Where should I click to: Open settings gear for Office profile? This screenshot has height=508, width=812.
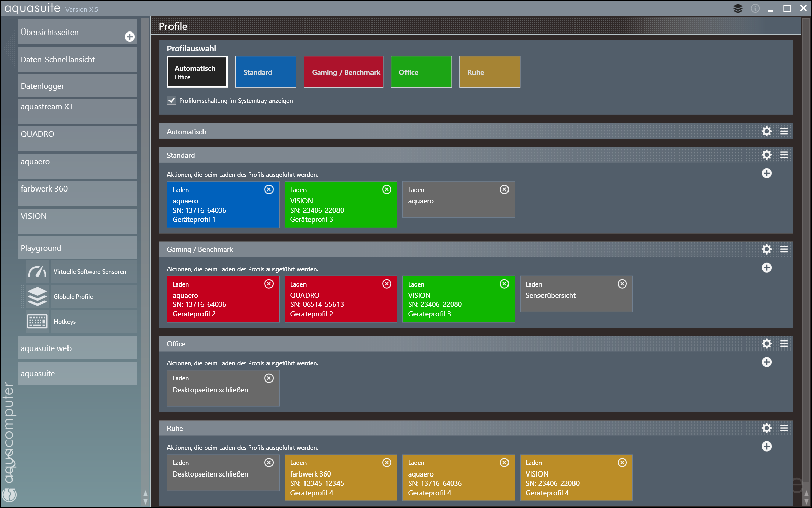point(767,344)
